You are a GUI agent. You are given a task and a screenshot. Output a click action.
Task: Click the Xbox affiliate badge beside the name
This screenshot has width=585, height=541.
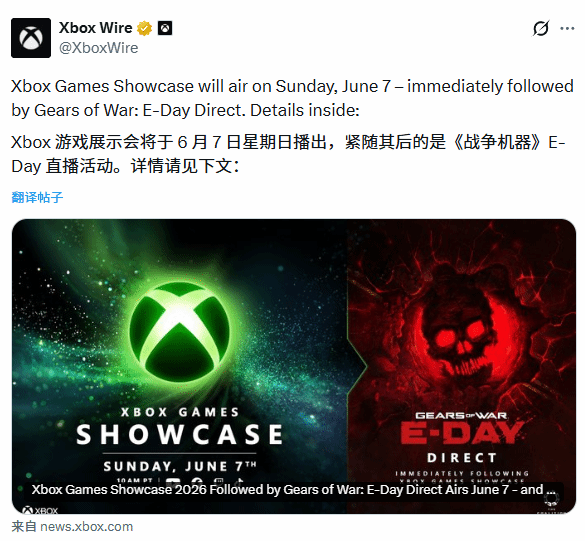[165, 28]
